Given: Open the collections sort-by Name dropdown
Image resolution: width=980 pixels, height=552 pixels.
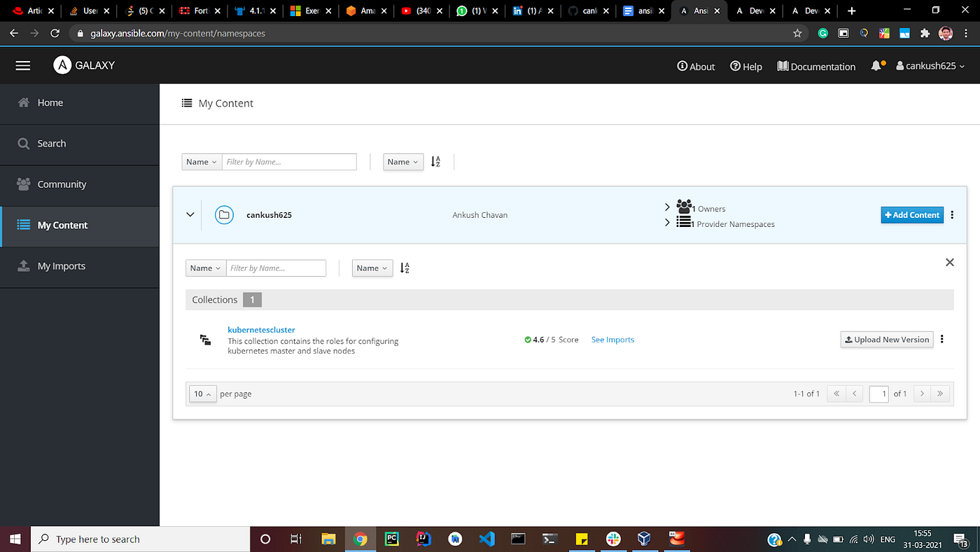Looking at the screenshot, I should coord(372,268).
